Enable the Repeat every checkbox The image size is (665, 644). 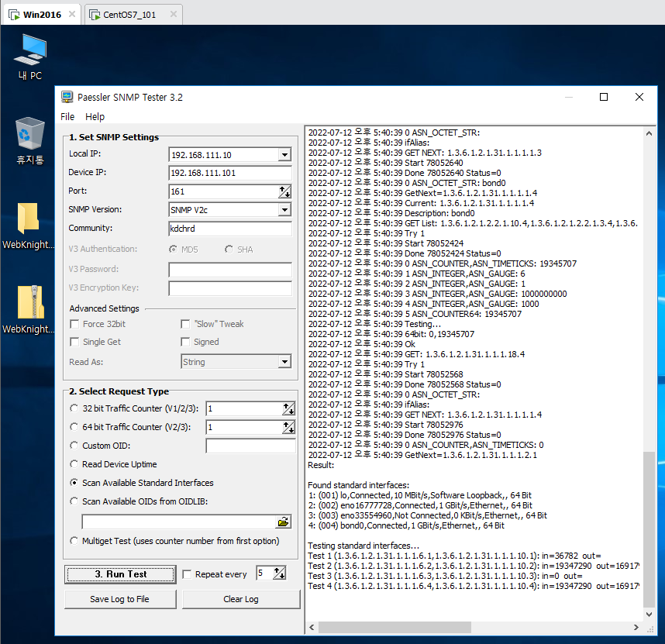pyautogui.click(x=187, y=574)
